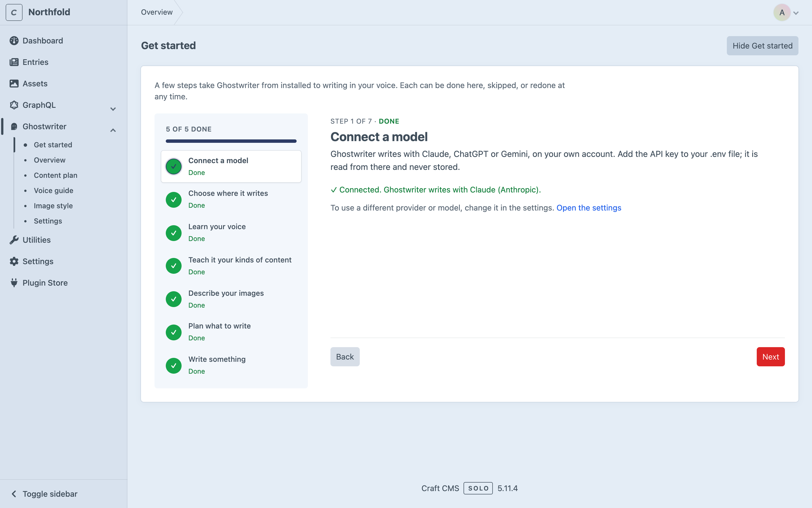Click the Back button
This screenshot has width=812, height=508.
point(345,357)
